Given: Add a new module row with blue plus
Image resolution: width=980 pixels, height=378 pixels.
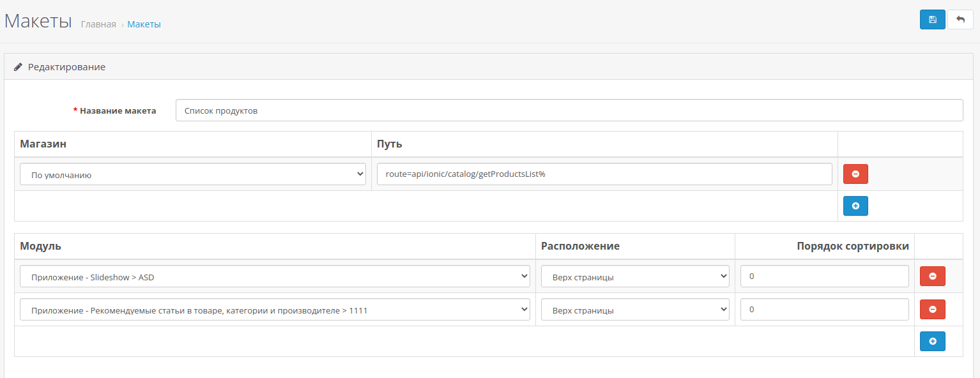Looking at the screenshot, I should pos(932,342).
